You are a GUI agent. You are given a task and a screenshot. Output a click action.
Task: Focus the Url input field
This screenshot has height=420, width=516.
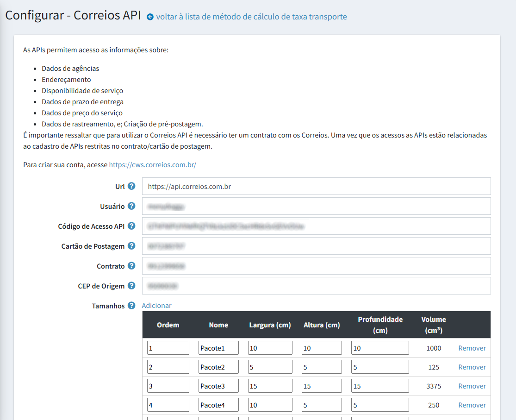[316, 186]
